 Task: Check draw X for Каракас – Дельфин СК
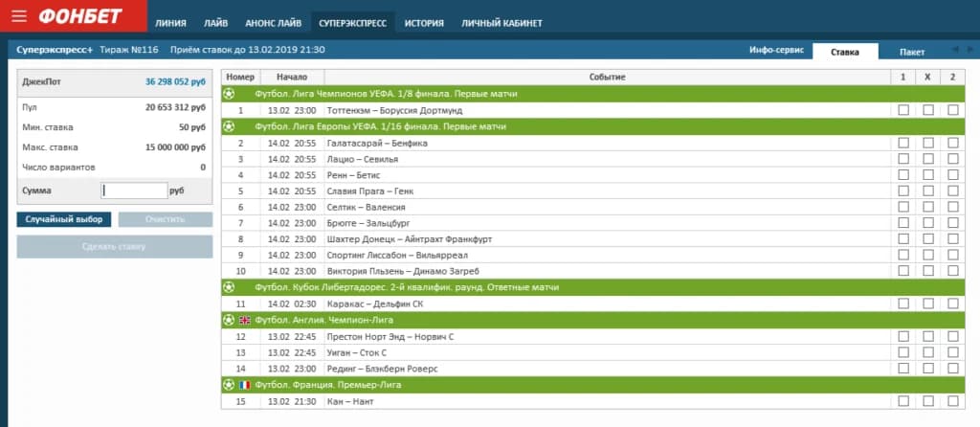point(928,303)
